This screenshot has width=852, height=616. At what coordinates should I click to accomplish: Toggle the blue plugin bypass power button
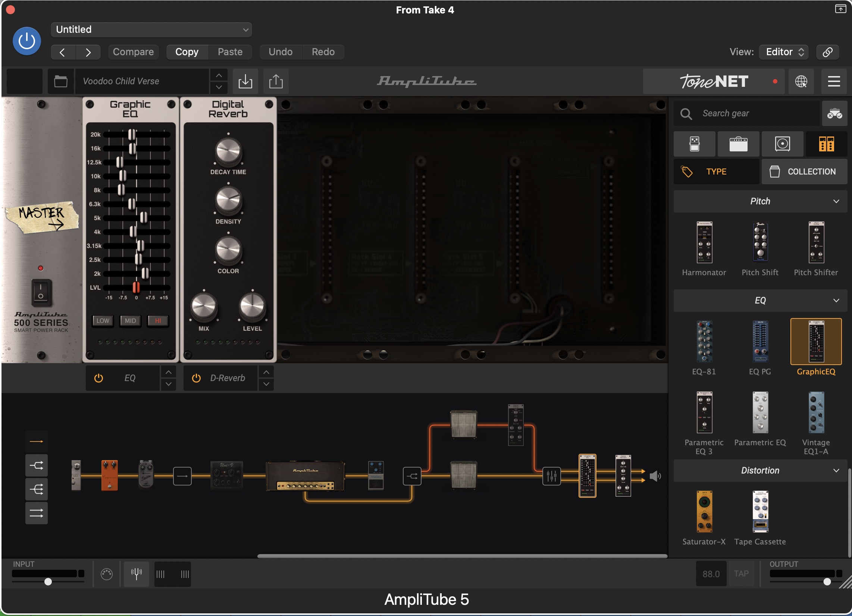pyautogui.click(x=27, y=41)
